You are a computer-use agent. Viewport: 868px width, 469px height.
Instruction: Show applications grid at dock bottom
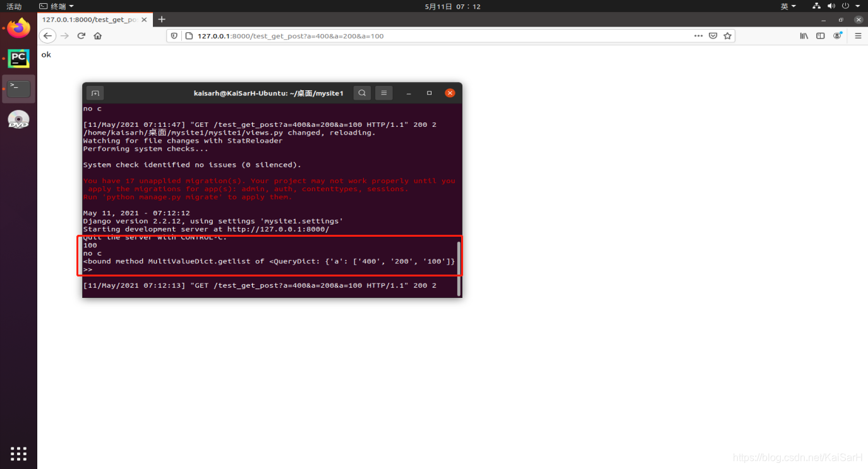coord(18,453)
